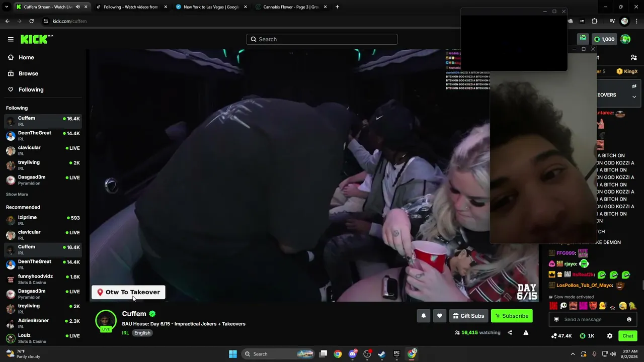Click the Windows taskbar search box
The height and width of the screenshot is (362, 644).
click(278, 354)
